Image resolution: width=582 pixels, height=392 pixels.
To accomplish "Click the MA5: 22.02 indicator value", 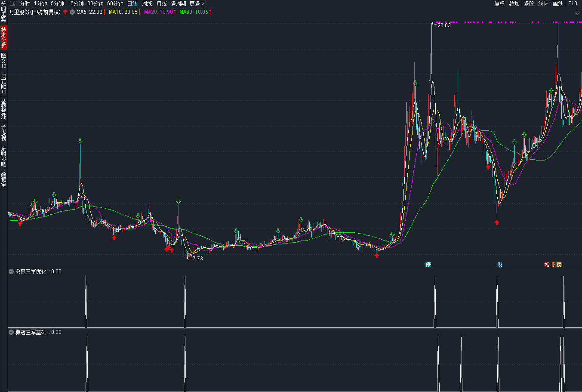I will pyautogui.click(x=89, y=12).
